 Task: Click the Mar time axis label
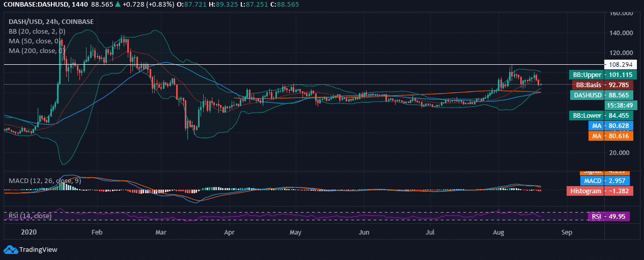click(x=161, y=232)
